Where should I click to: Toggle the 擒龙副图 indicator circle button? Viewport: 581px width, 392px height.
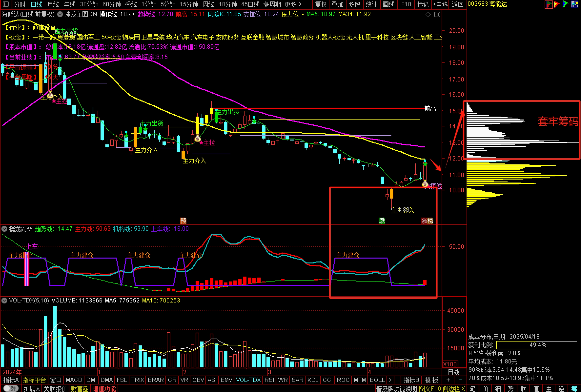(x=4, y=229)
